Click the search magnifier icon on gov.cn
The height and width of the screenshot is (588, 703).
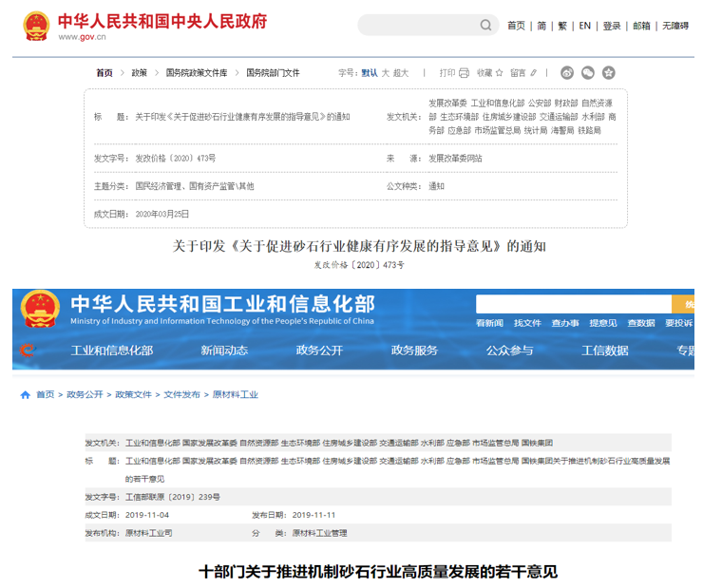click(486, 26)
